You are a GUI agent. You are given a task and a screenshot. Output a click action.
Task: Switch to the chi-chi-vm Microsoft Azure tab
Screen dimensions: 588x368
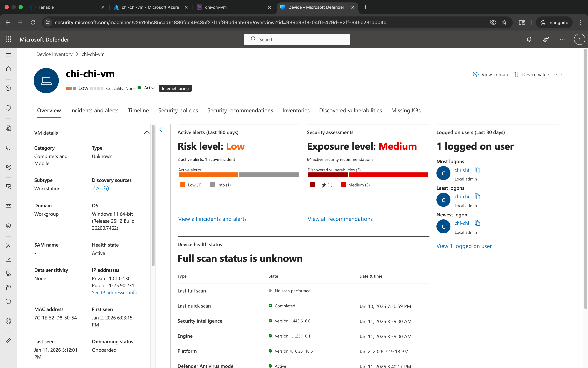(x=151, y=7)
